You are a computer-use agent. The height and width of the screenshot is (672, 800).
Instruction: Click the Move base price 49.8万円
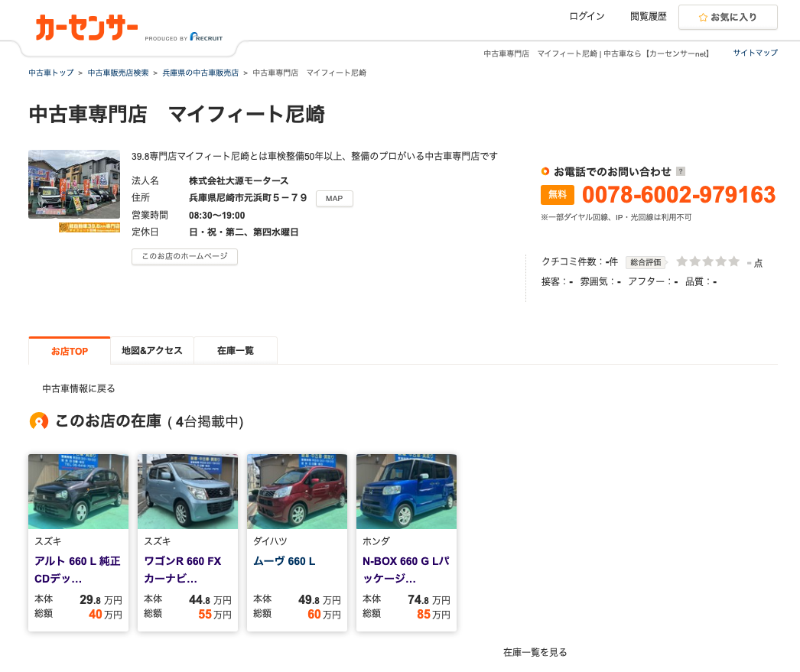point(320,599)
